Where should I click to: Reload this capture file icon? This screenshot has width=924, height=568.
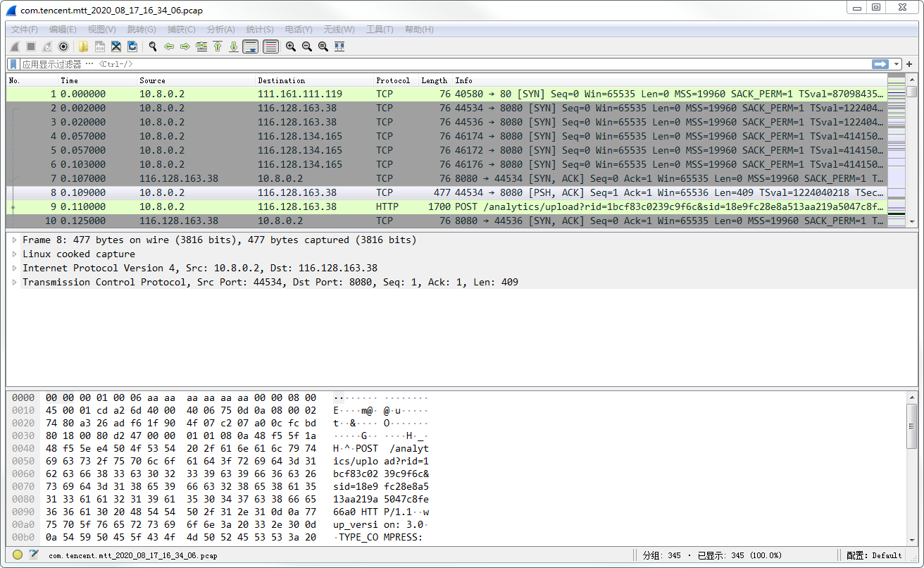[132, 47]
